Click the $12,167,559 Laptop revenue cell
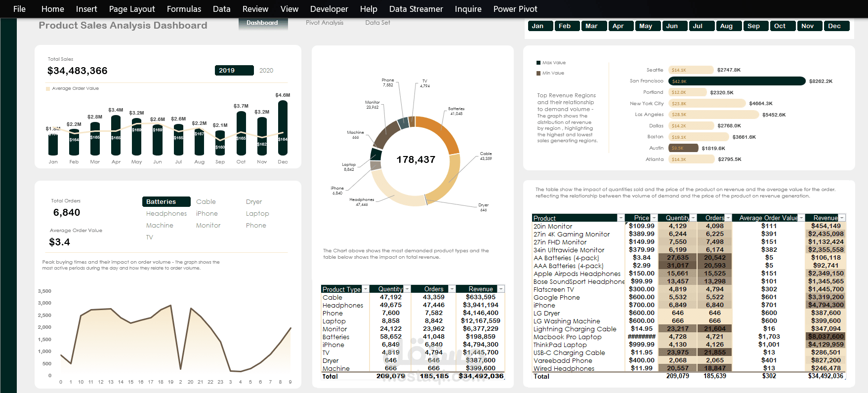Viewport: 868px width, 393px height. click(x=481, y=321)
